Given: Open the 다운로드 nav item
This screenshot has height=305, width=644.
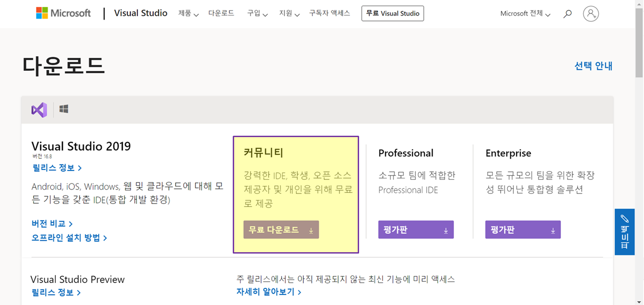Looking at the screenshot, I should pos(221,13).
